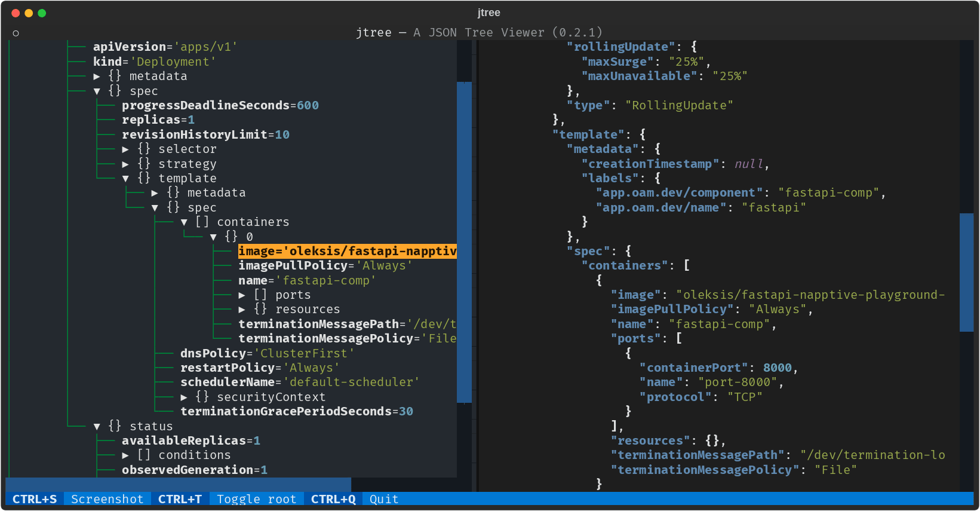This screenshot has height=511, width=980.
Task: Click "containerPort" key in JSON pane
Action: click(695, 368)
